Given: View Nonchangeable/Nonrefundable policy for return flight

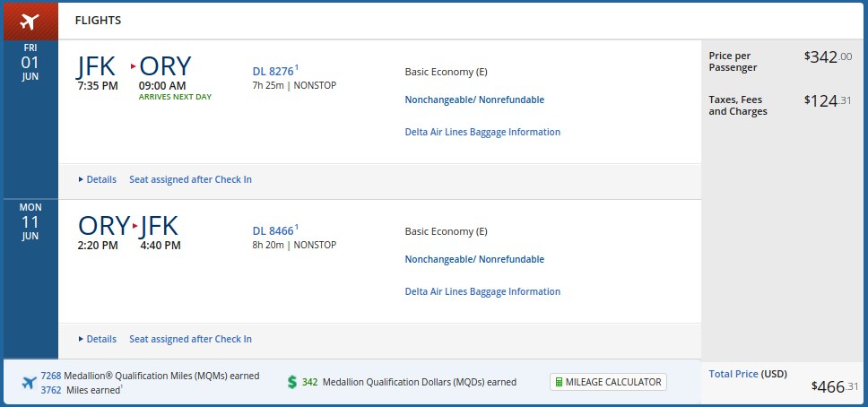Looking at the screenshot, I should pyautogui.click(x=474, y=259).
